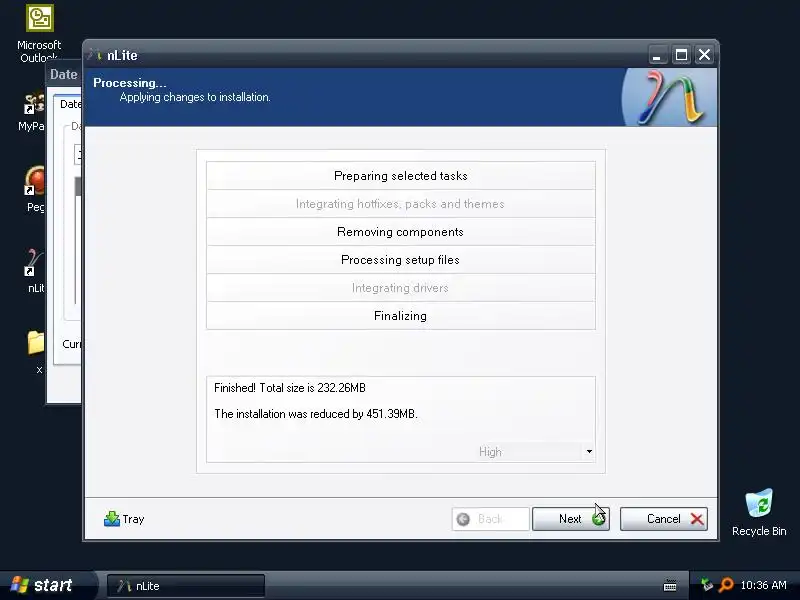The width and height of the screenshot is (800, 600).
Task: Open the nLite desktop shortcut icon
Action: (36, 271)
